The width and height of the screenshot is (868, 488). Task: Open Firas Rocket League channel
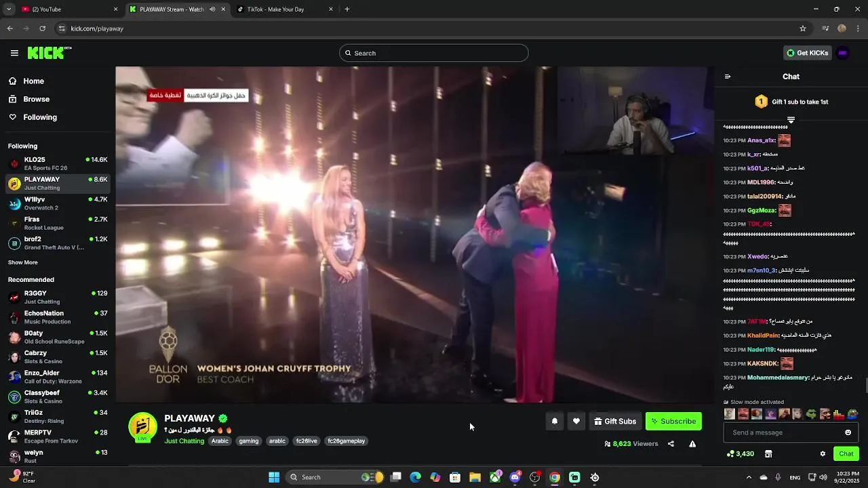(x=58, y=223)
